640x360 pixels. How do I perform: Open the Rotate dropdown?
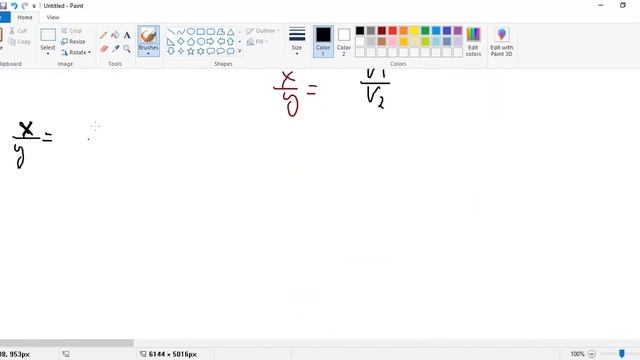pos(76,53)
